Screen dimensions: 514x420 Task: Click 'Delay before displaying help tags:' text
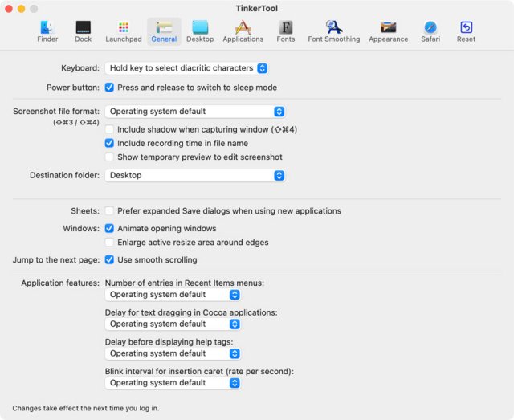[169, 342]
